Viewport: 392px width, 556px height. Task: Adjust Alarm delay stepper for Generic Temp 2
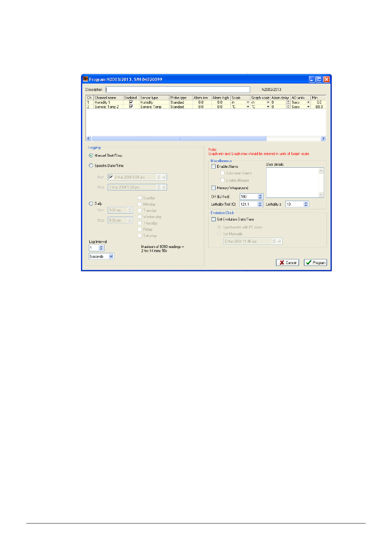(x=288, y=107)
